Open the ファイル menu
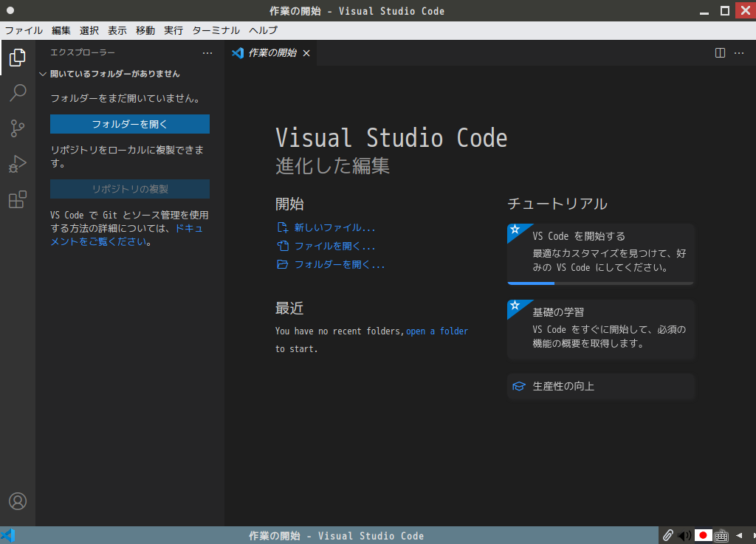 [x=24, y=30]
